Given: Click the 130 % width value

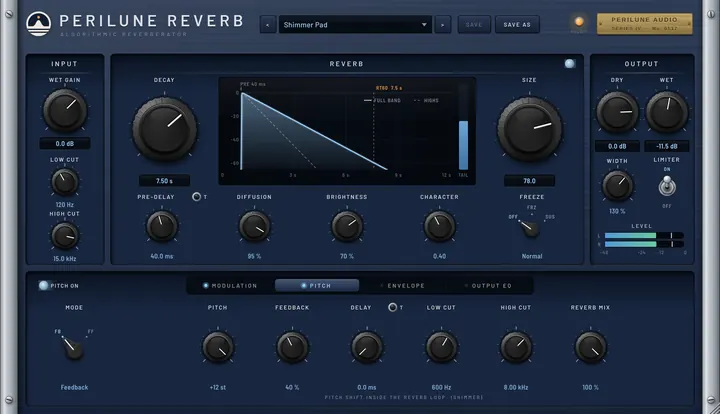Looking at the screenshot, I should click(x=617, y=212).
